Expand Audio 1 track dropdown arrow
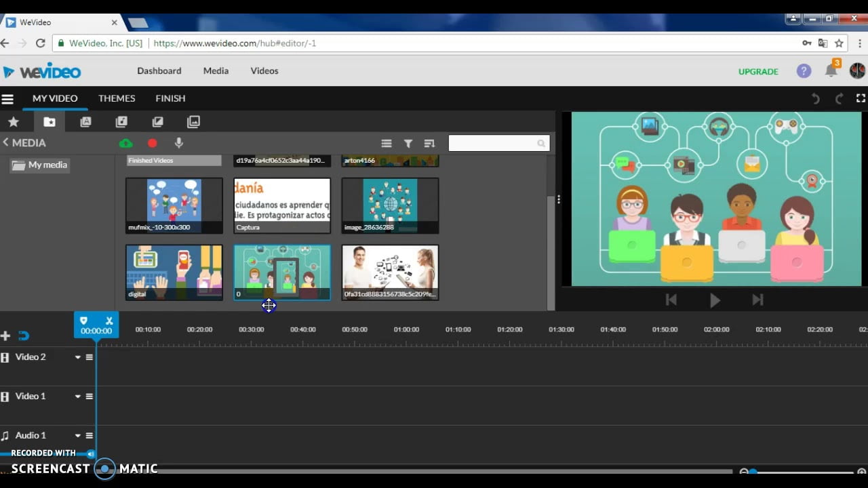The width and height of the screenshot is (868, 488). 77,436
